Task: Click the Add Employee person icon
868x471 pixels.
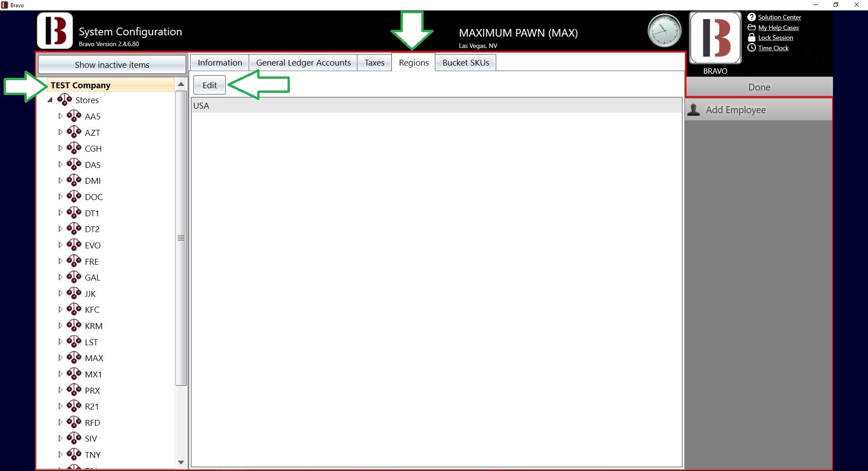Action: (693, 110)
